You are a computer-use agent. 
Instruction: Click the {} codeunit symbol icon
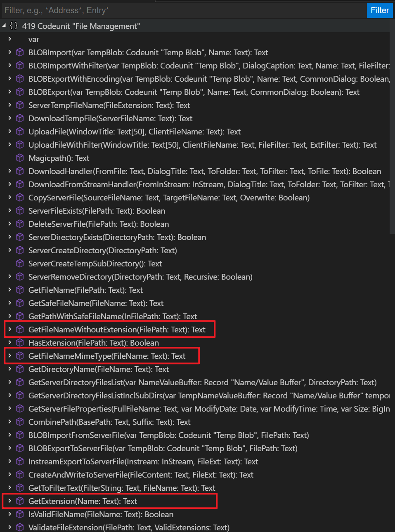coord(13,26)
